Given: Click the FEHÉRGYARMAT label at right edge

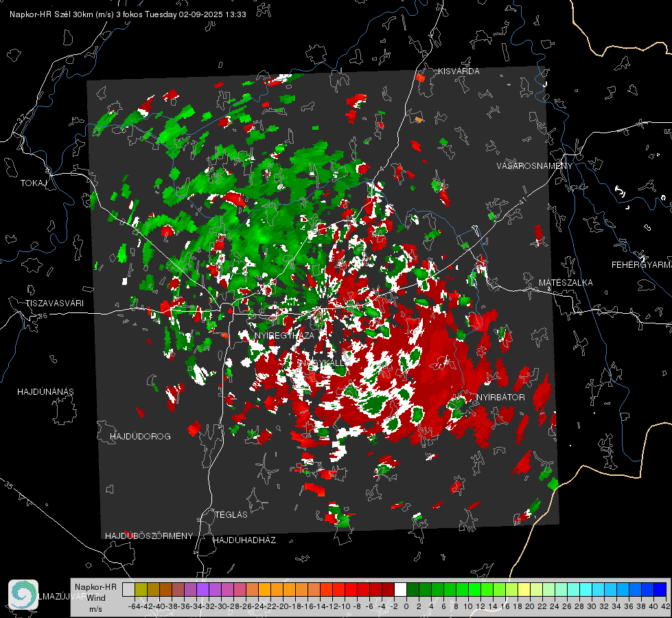Looking at the screenshot, I should pyautogui.click(x=642, y=265).
